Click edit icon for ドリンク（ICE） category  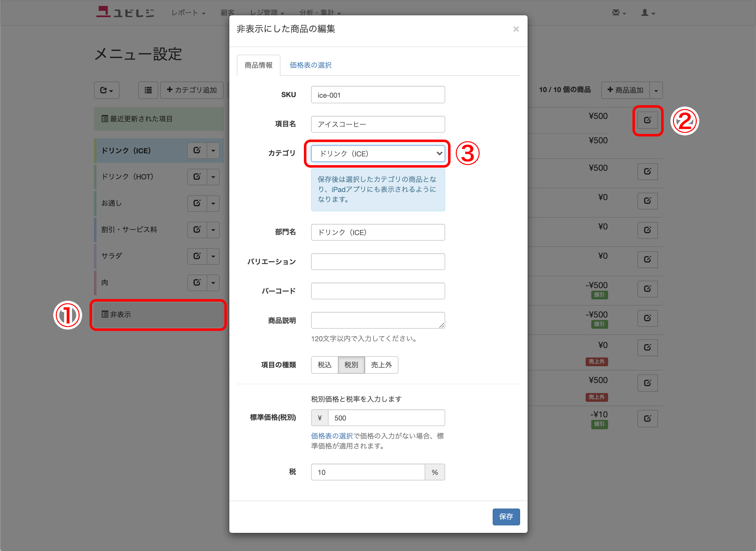pos(197,150)
